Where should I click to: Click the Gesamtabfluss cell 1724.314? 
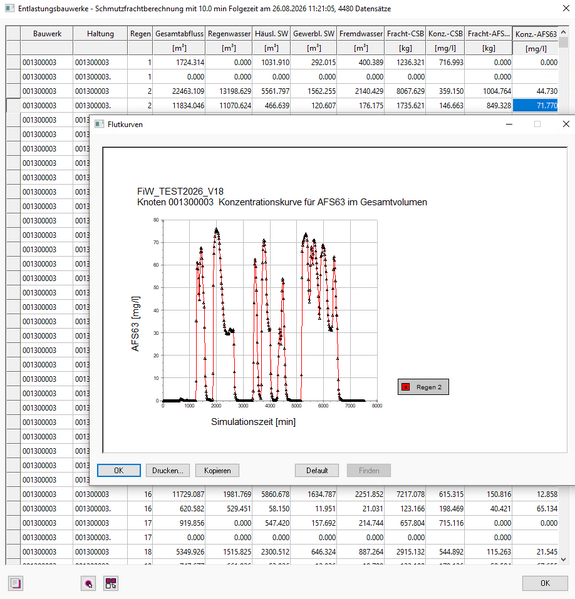(179, 62)
